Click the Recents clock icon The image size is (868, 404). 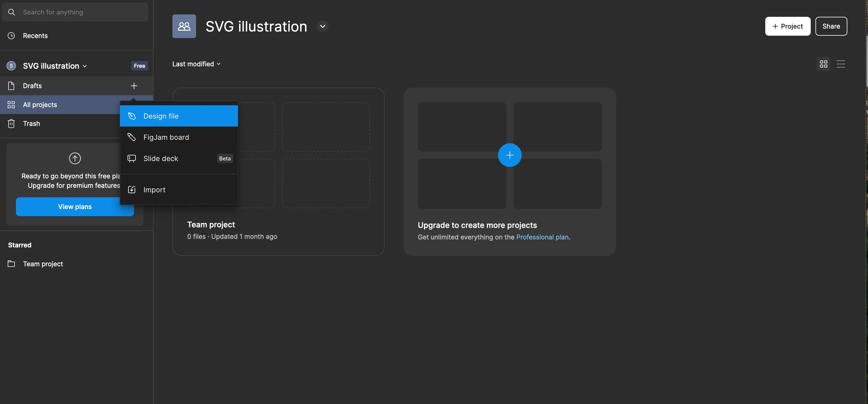(11, 36)
